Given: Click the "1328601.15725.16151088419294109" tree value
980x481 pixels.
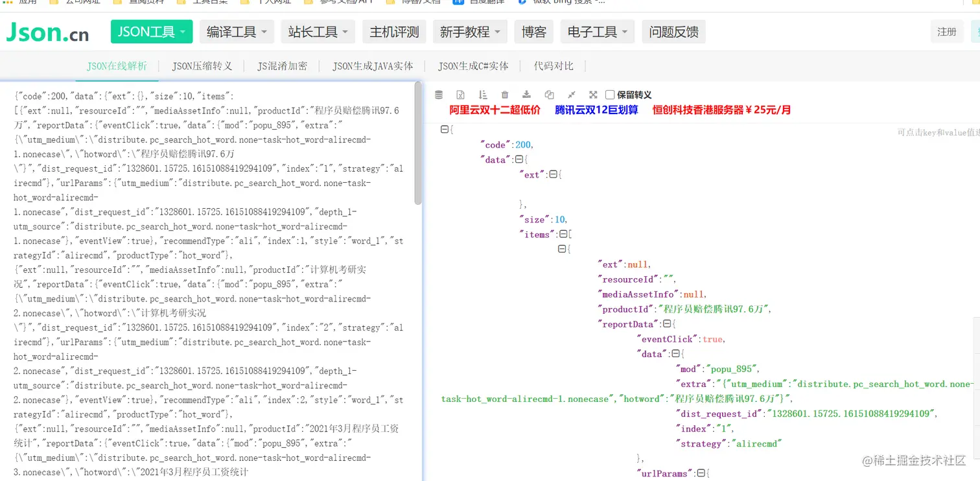Looking at the screenshot, I should click(x=851, y=414).
